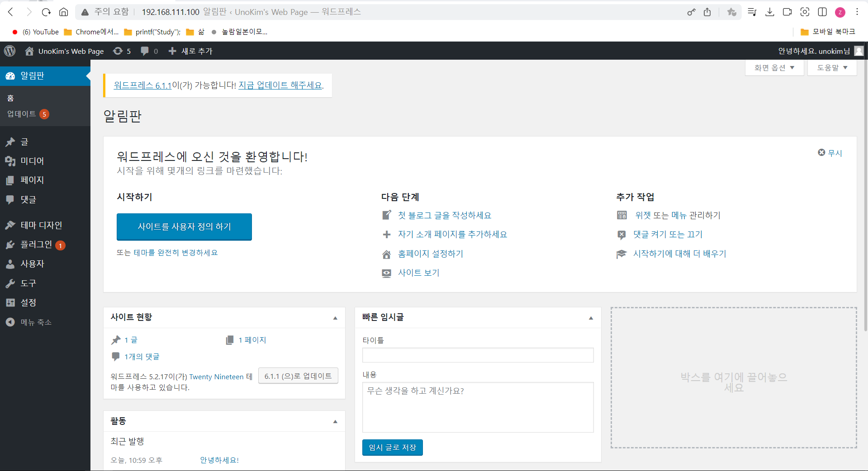Click 임시 글로 저장 button
The height and width of the screenshot is (471, 868).
click(392, 447)
